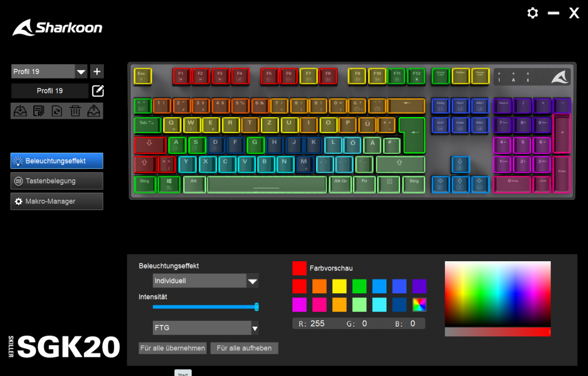588x376 pixels.
Task: Delete the profile with the trash icon
Action: click(75, 111)
